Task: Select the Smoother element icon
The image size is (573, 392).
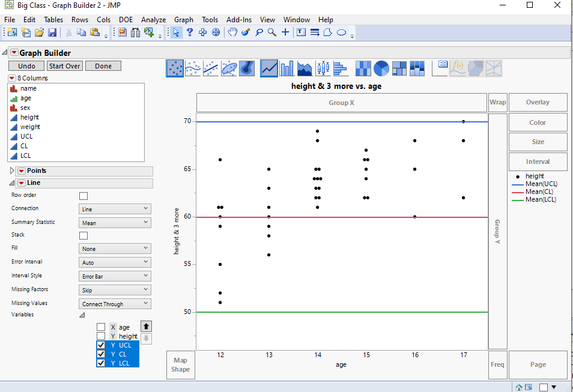Action: point(193,68)
